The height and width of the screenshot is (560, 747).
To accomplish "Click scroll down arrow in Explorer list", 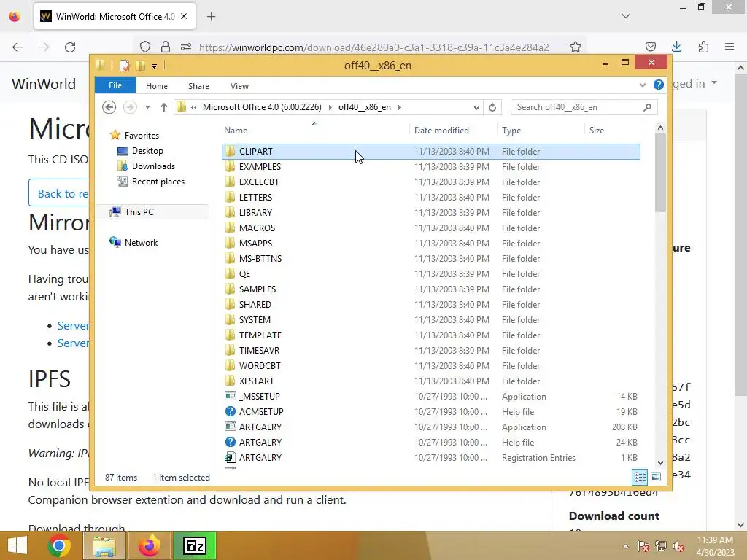I will click(660, 462).
